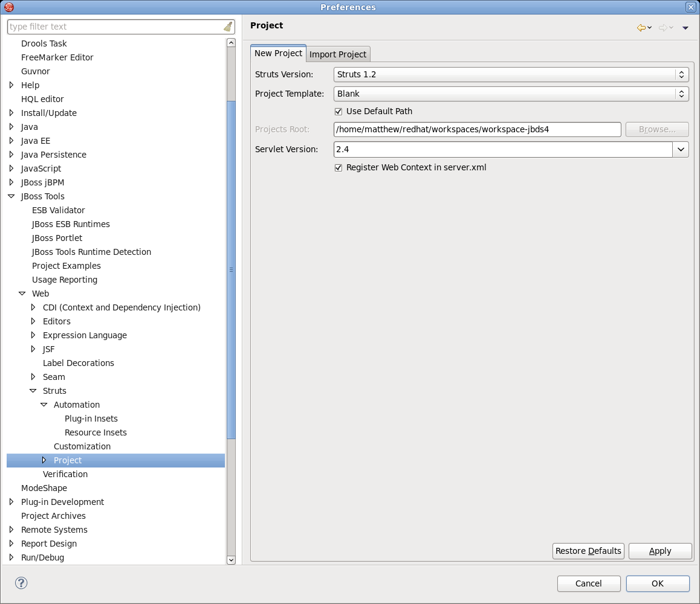Open the preferences page view menu arrow

click(685, 28)
